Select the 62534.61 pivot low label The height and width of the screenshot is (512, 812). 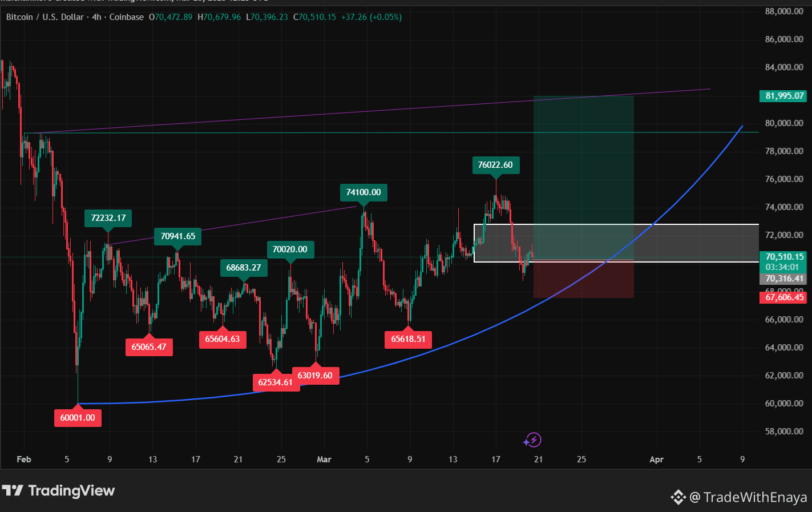(276, 382)
